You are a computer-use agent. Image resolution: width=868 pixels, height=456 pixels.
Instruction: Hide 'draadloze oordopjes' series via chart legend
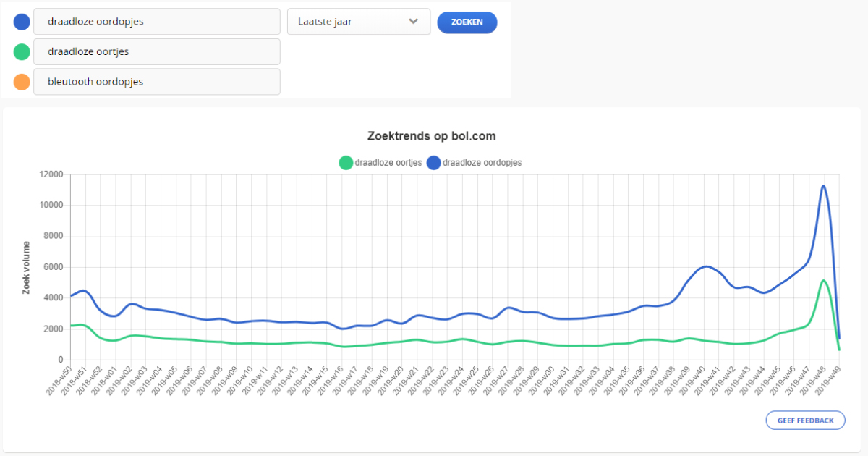pyautogui.click(x=474, y=163)
